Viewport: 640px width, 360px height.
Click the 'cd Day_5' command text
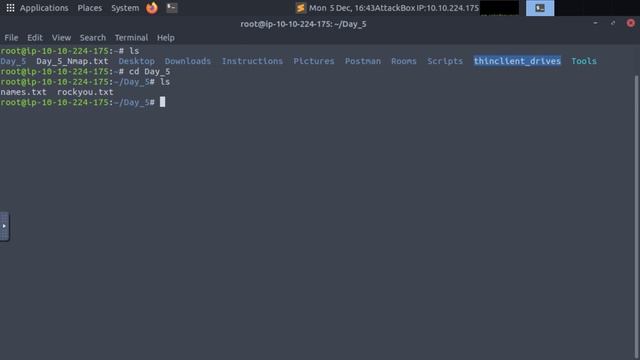point(149,71)
